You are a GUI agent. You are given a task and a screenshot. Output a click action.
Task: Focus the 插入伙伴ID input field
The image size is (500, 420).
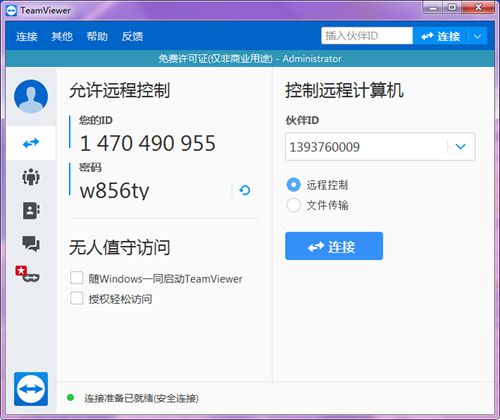click(367, 36)
